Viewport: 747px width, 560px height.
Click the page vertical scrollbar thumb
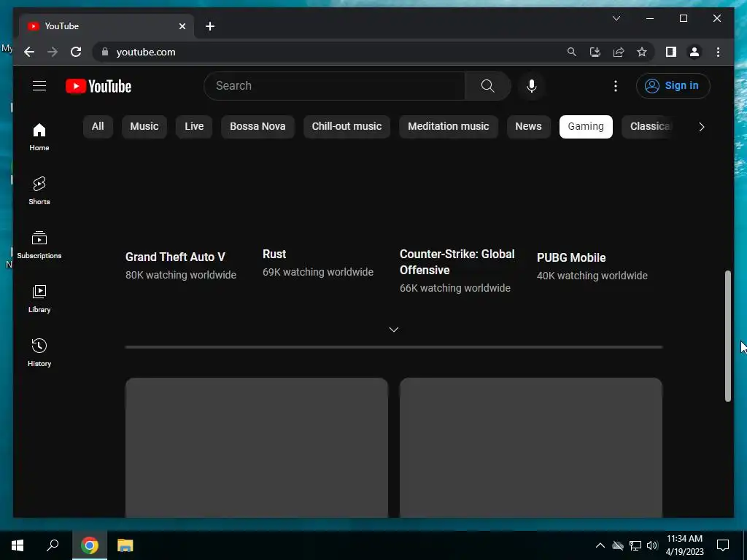[727, 335]
